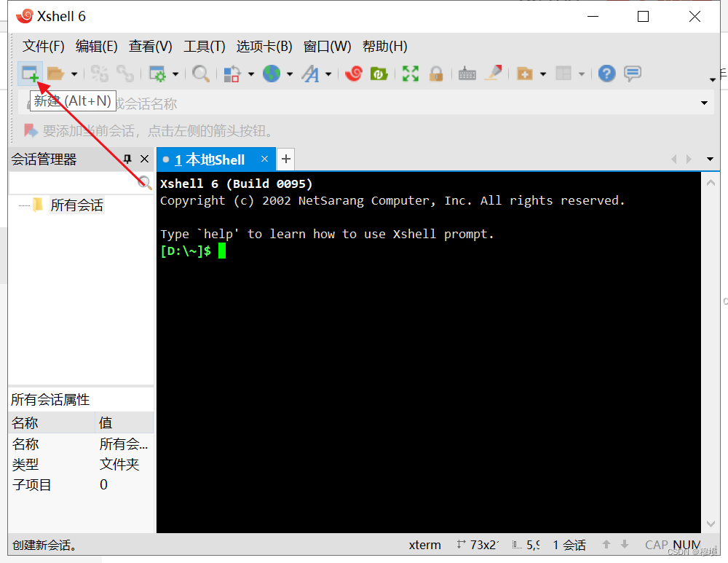Open a session with the folder icon
This screenshot has width=728, height=563.
pyautogui.click(x=55, y=74)
